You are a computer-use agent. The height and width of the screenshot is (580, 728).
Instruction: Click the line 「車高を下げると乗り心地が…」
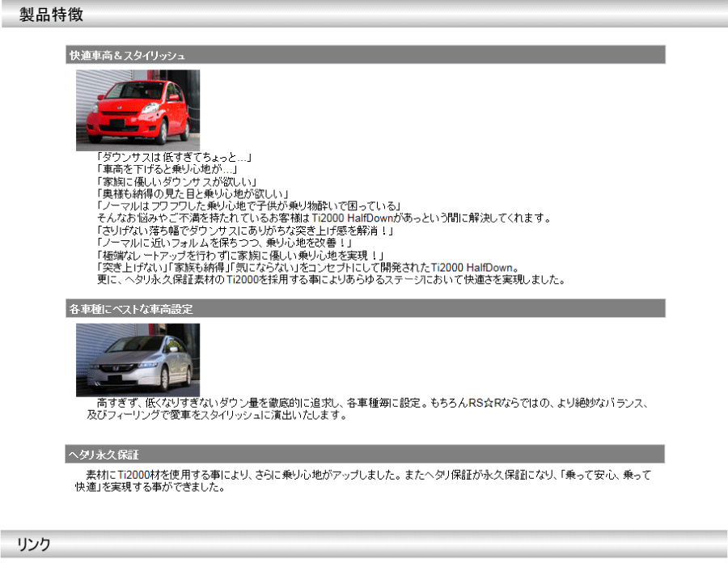(x=167, y=169)
